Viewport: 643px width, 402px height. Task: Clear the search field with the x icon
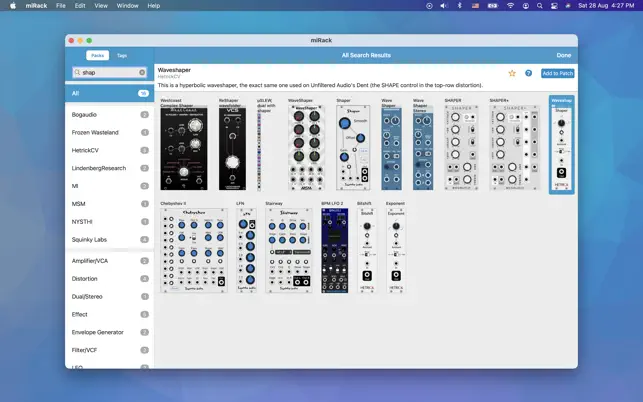(x=142, y=73)
